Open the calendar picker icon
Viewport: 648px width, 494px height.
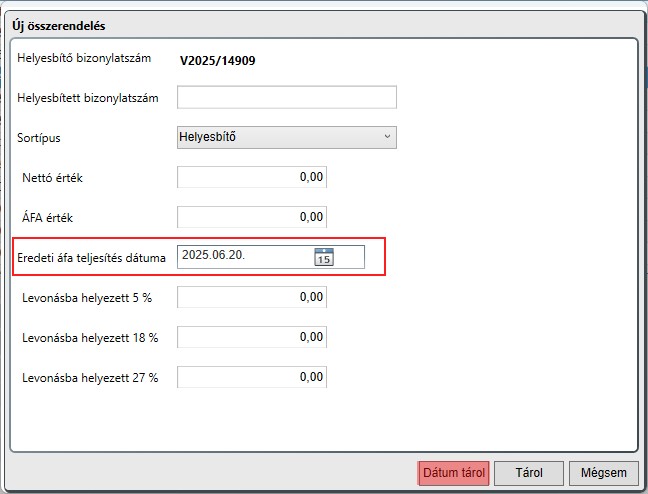[324, 257]
